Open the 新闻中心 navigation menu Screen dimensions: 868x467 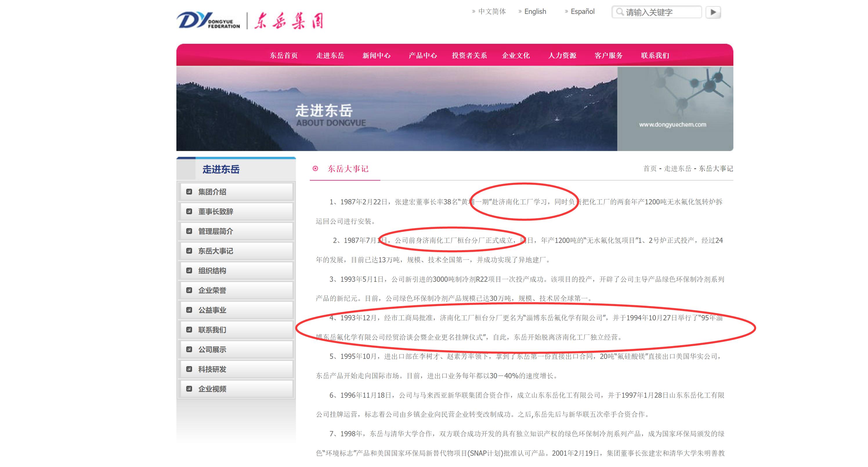point(377,56)
